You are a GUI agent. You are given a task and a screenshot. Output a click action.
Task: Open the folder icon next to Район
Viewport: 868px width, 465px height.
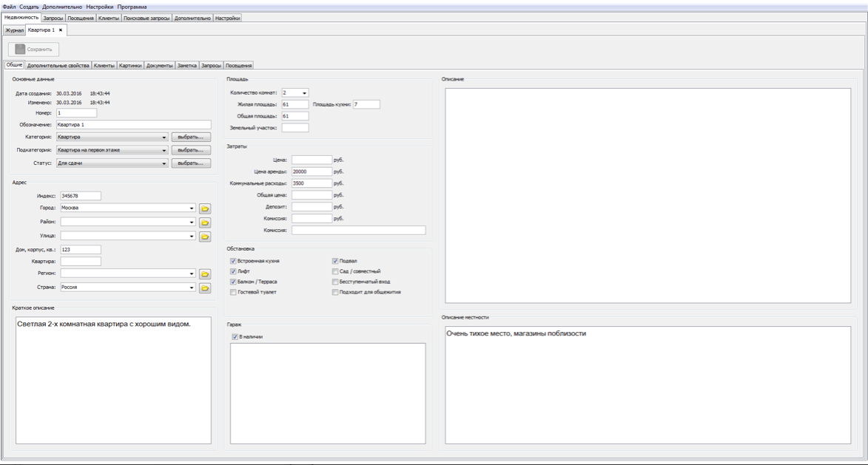pyautogui.click(x=205, y=223)
